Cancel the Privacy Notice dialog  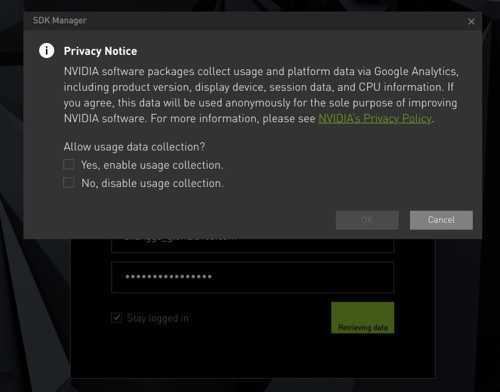(441, 220)
